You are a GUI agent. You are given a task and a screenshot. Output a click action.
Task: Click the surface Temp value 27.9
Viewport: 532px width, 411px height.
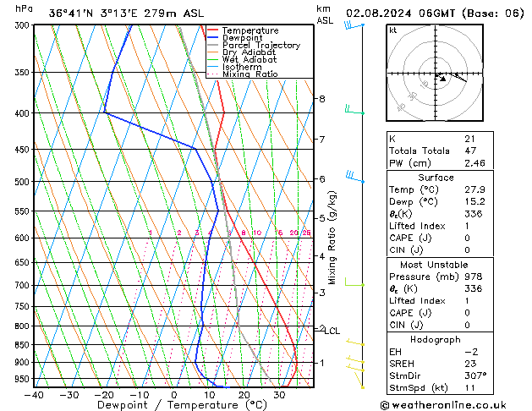474,189
